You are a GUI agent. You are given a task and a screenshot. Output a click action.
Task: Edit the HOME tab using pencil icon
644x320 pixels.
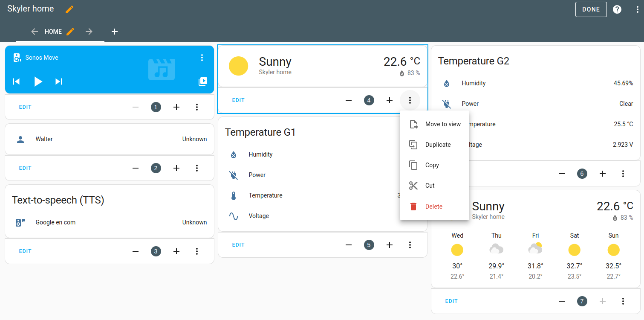(x=71, y=32)
